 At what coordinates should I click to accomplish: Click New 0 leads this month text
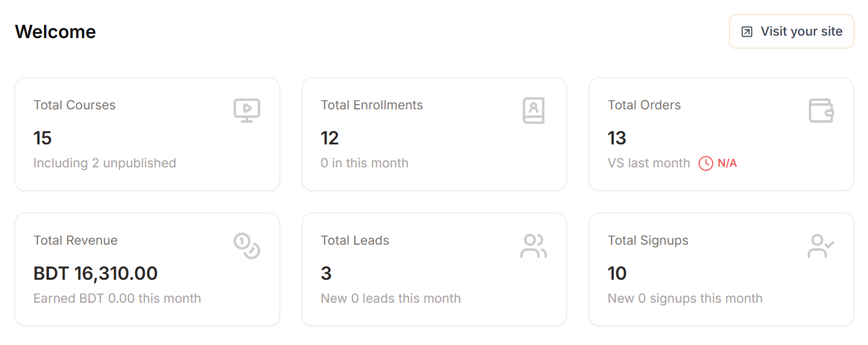coord(391,298)
